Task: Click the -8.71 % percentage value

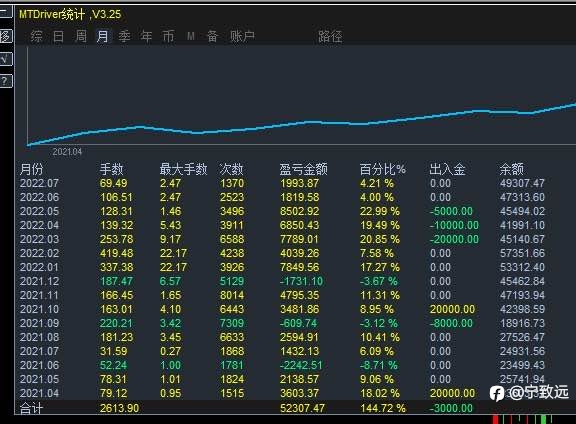Action: pos(379,365)
